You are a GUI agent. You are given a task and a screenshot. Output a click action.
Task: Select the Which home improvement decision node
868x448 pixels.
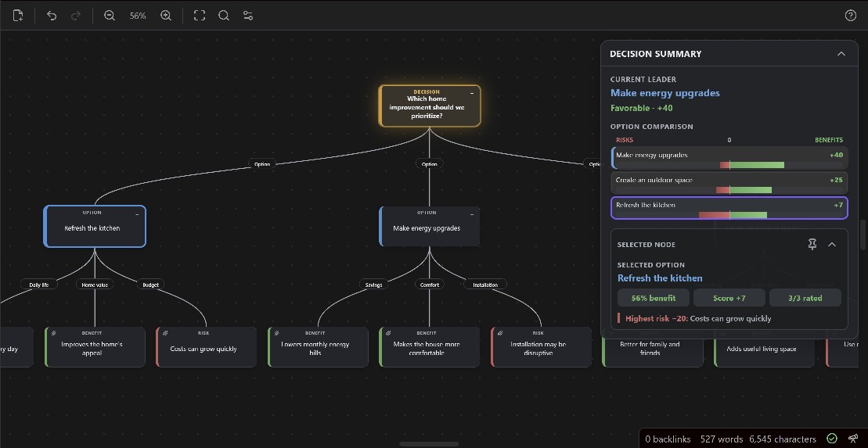coord(430,106)
